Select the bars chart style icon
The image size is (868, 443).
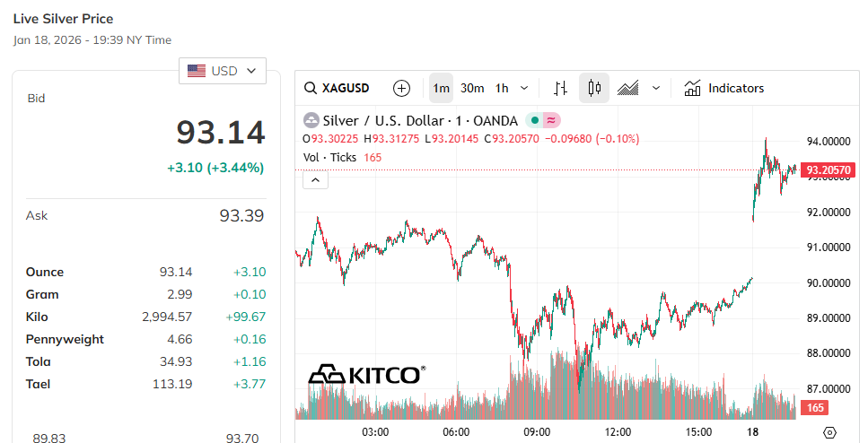[561, 88]
